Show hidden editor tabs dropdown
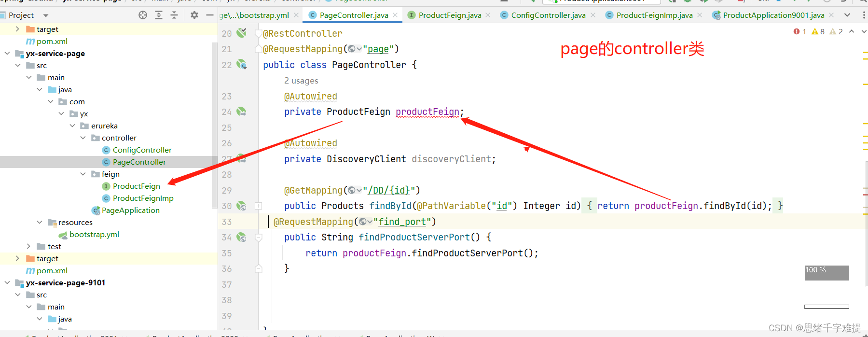Screen dimensions: 868x337 tap(847, 15)
